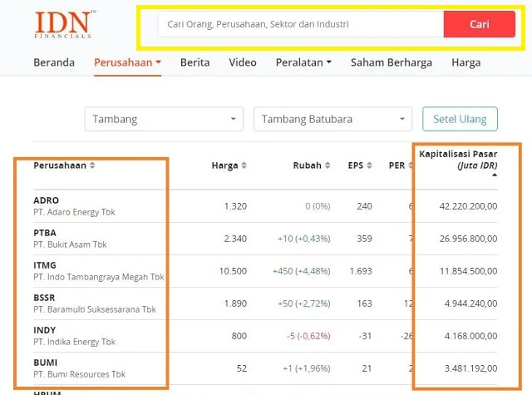Go to the Harga page
The height and width of the screenshot is (395, 532).
point(465,62)
